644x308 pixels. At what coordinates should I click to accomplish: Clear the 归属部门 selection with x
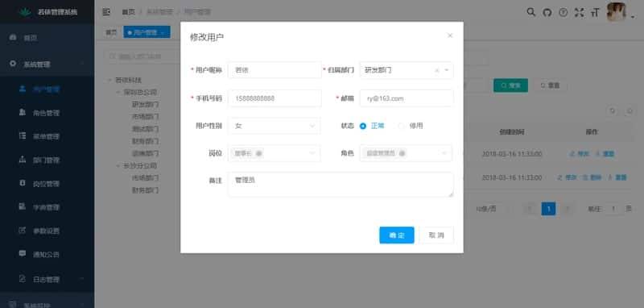[437, 70]
